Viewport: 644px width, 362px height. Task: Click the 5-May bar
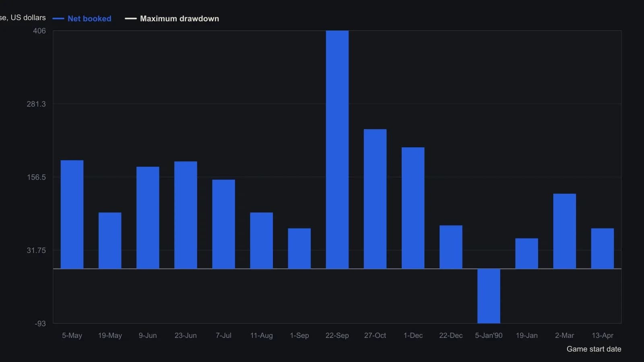[x=72, y=214]
